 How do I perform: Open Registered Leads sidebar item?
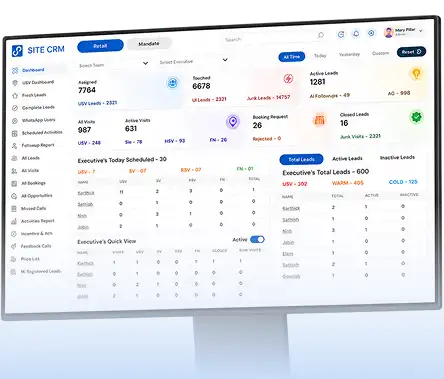click(x=40, y=271)
